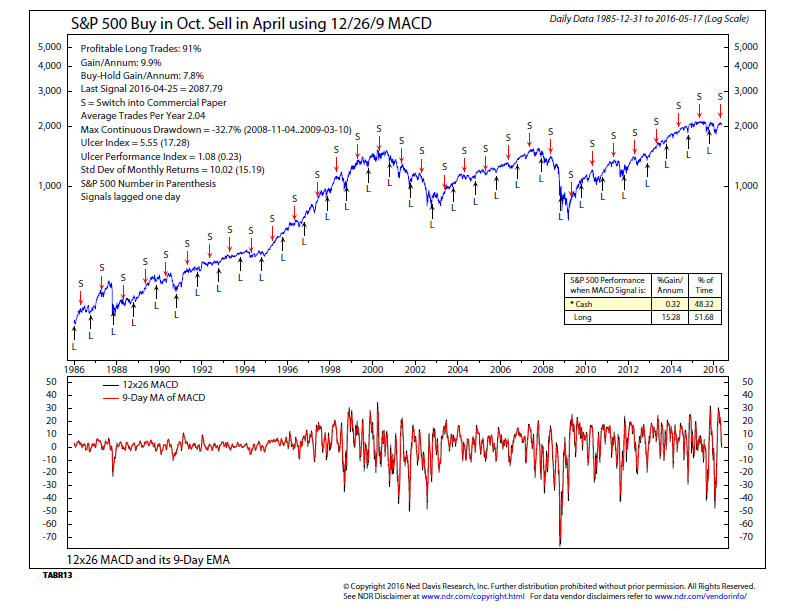The height and width of the screenshot is (611, 789).
Task: Click the left -70 MACD axis label
Action: coord(51,537)
